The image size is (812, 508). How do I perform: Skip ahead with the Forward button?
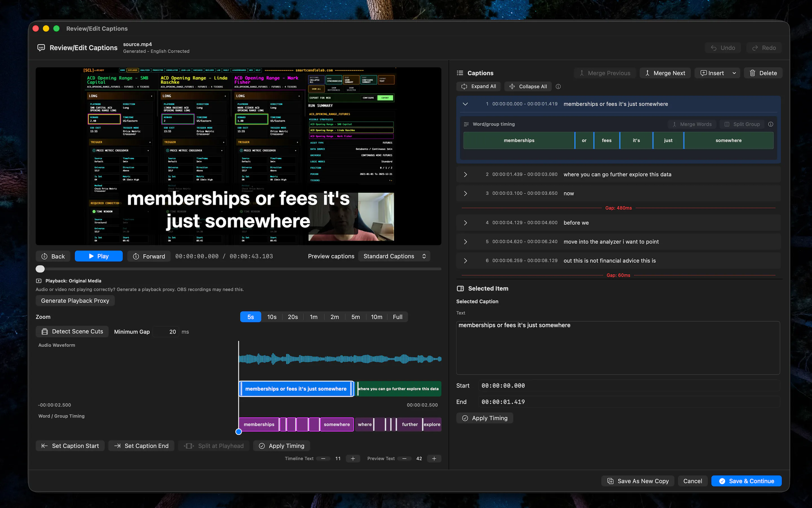(149, 256)
